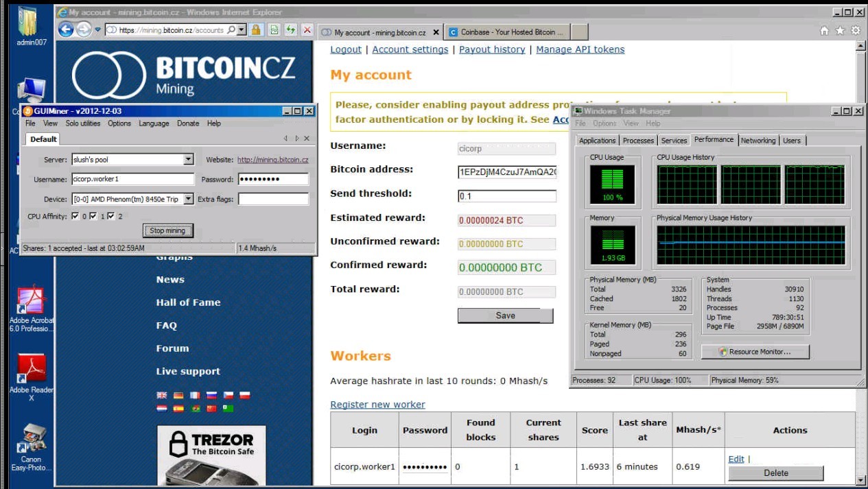Screen dimensions: 868x489
Task: Open GUIMiner File menu
Action: [30, 123]
